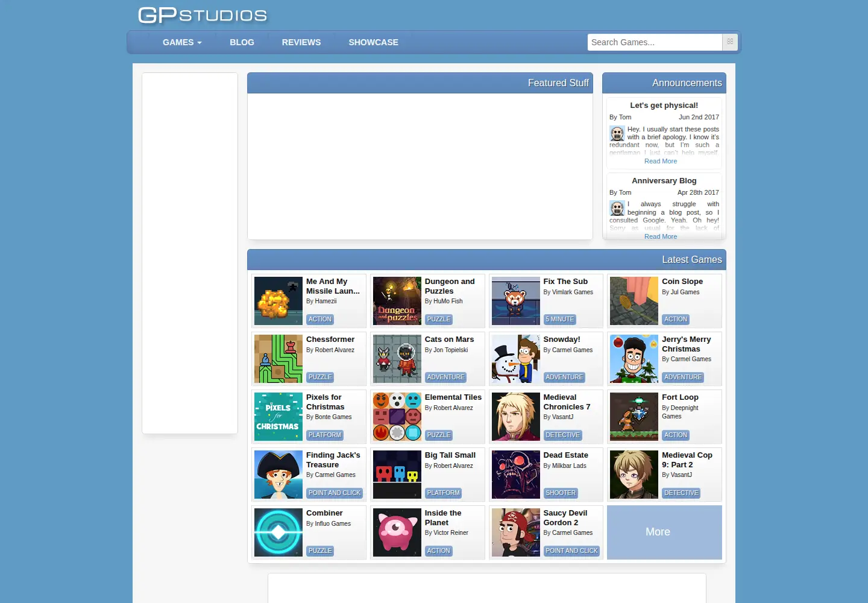This screenshot has width=868, height=603.
Task: Click the DETECTIVE tag on Medieval Chronicles 7
Action: (x=562, y=435)
